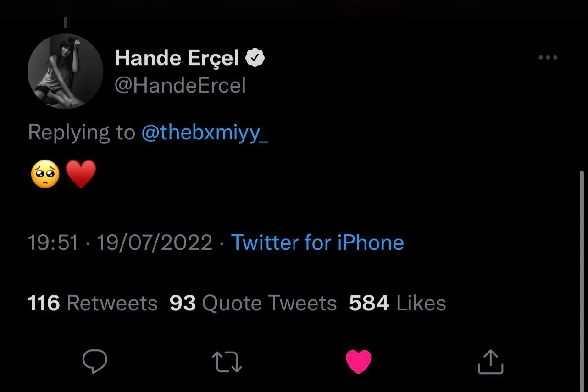Show the 584 Likes list
This screenshot has height=392, width=588.
pyautogui.click(x=397, y=303)
